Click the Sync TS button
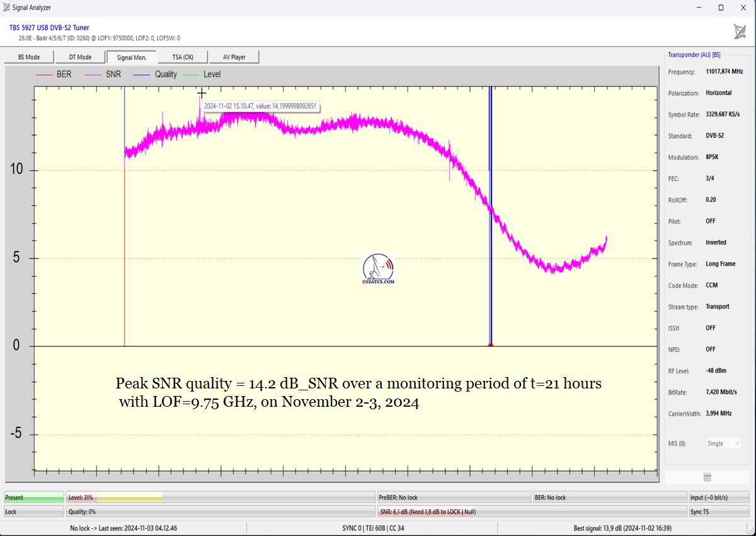Image resolution: width=756 pixels, height=536 pixels. pyautogui.click(x=719, y=511)
